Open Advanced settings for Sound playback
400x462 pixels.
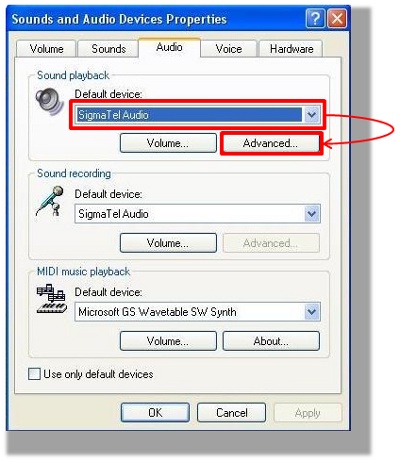271,143
